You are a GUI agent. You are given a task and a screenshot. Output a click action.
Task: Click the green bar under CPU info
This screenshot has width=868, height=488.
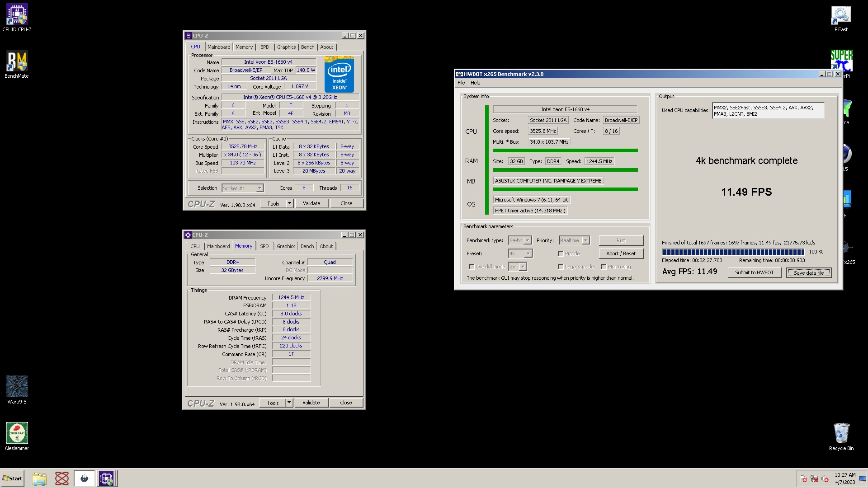565,150
